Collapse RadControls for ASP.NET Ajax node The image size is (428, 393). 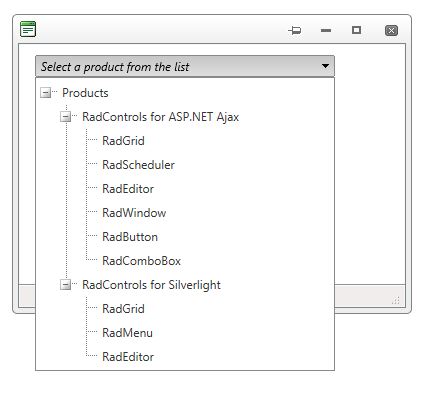point(65,117)
